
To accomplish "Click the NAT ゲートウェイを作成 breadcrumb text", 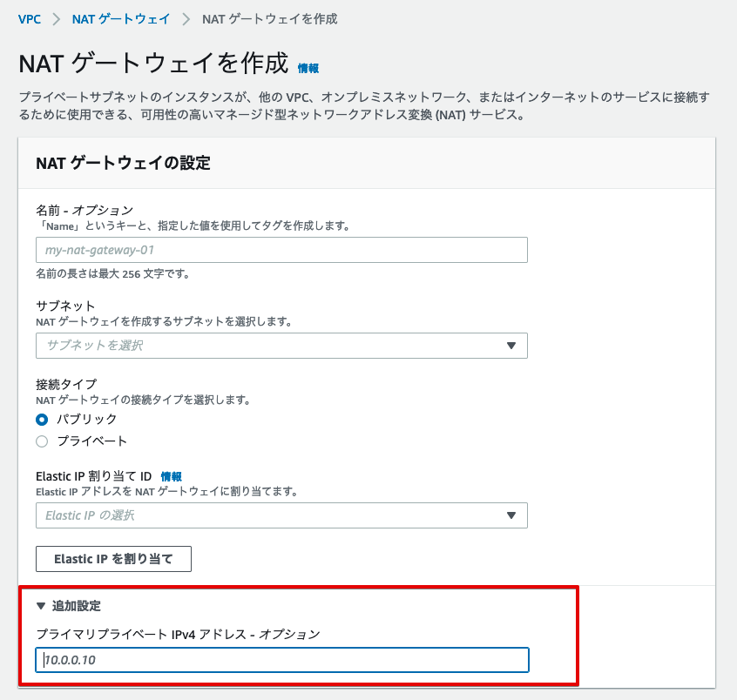I will click(270, 19).
